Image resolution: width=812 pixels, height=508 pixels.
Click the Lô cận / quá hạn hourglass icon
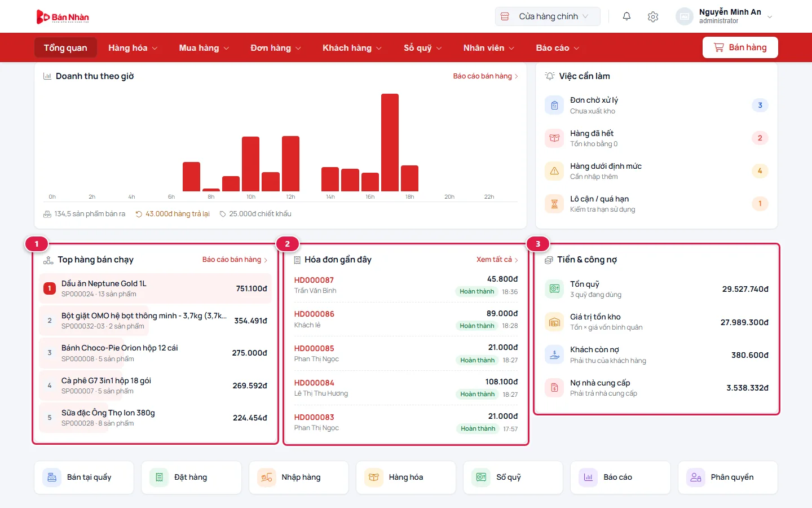554,203
